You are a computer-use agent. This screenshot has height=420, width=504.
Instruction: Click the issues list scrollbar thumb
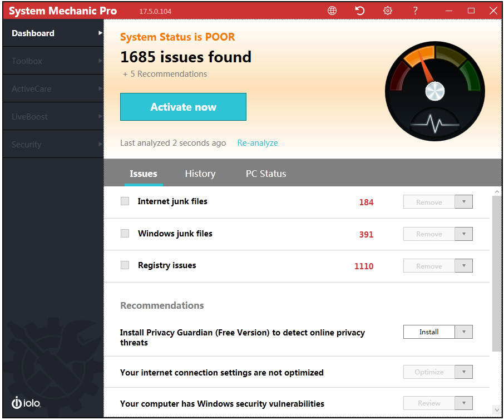(497, 274)
